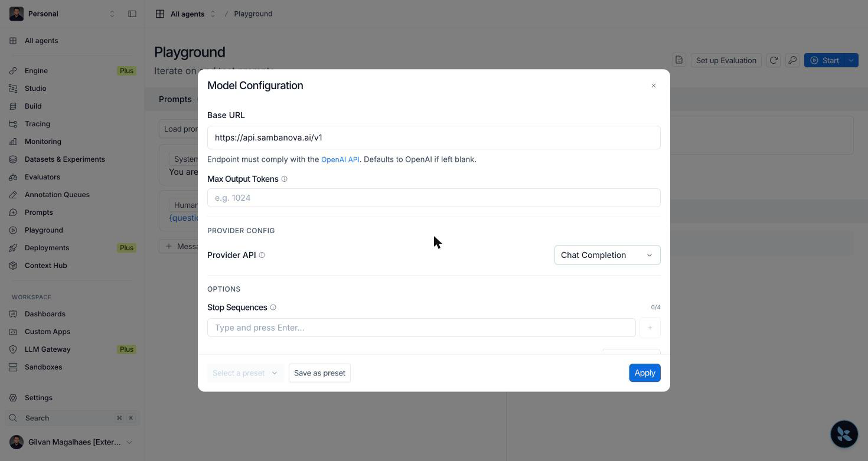
Task: Click the Set up Evaluation button
Action: [x=726, y=60]
